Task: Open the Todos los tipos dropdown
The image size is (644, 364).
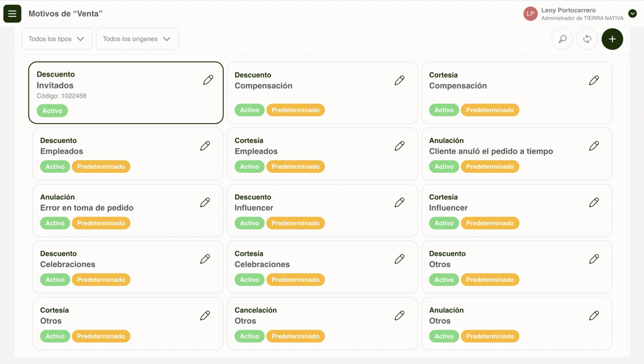Action: point(57,39)
